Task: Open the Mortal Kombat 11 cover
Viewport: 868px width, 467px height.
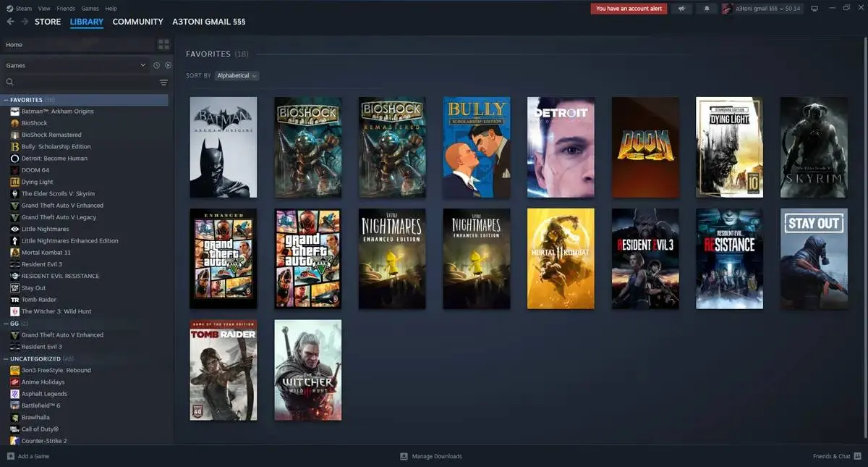Action: (x=561, y=258)
